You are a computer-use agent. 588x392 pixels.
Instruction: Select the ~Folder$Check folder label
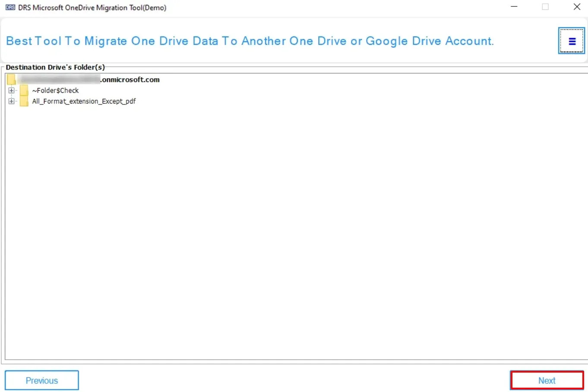click(x=55, y=91)
